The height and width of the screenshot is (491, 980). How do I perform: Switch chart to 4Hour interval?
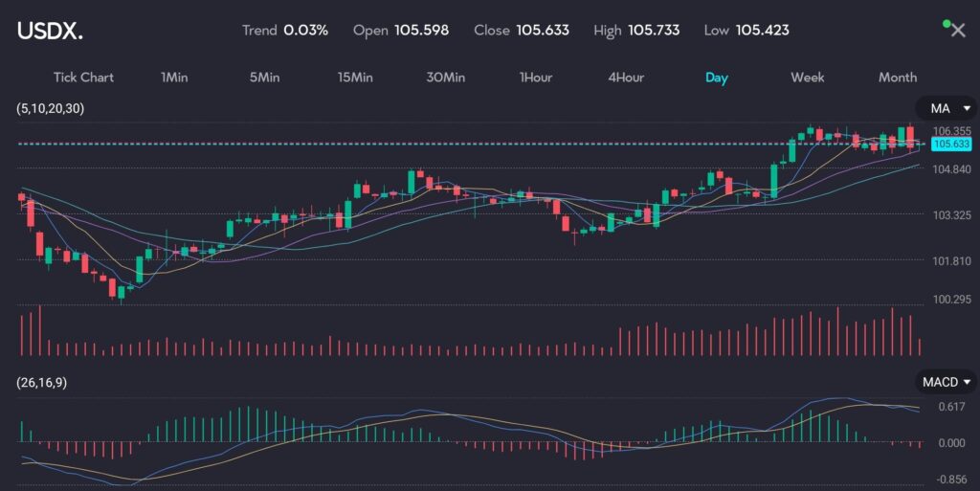[x=626, y=78]
